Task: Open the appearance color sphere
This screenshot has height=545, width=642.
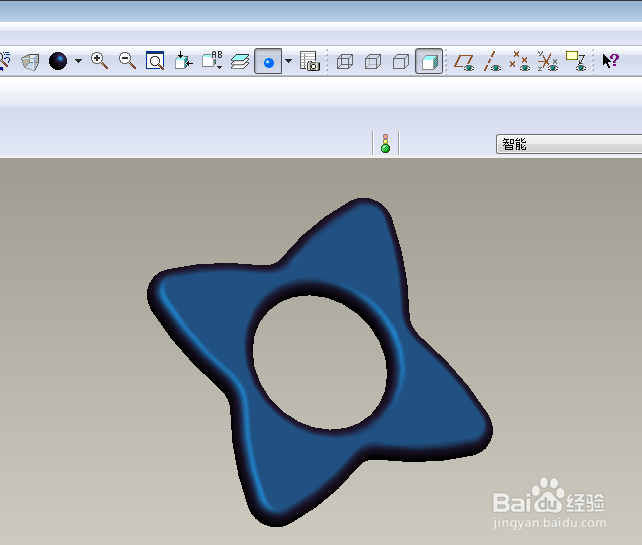Action: click(x=58, y=61)
